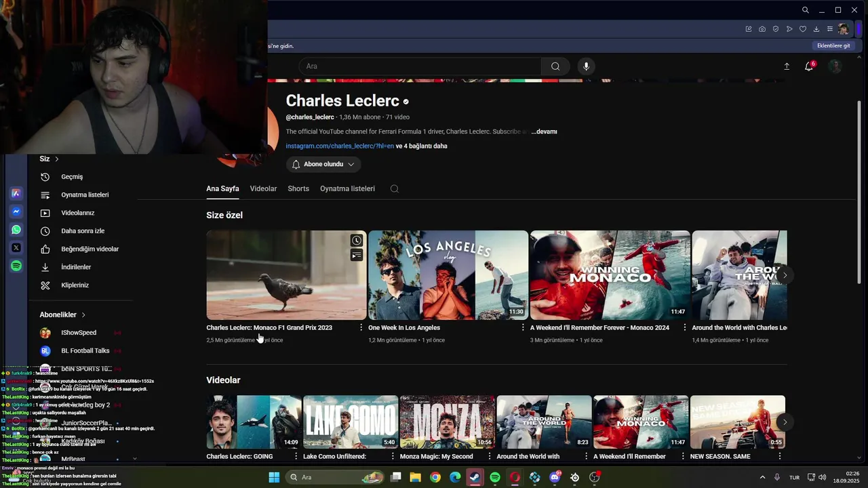This screenshot has width=868, height=488.
Task: Open Opera bookmarks heart icon
Action: [803, 29]
